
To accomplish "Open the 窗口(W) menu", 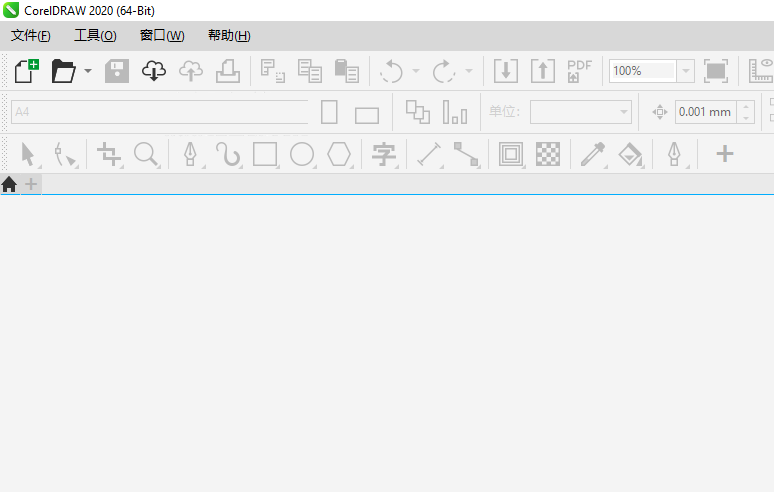I will coord(162,36).
